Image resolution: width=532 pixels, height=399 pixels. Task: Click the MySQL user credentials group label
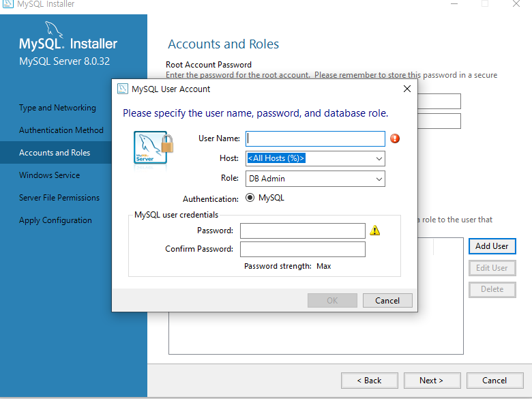coord(176,215)
